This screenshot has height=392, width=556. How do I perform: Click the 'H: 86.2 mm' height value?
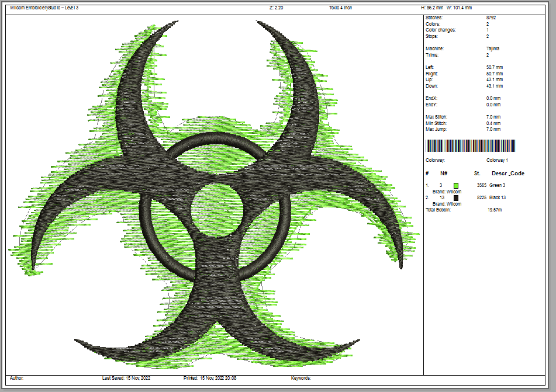[x=432, y=8]
